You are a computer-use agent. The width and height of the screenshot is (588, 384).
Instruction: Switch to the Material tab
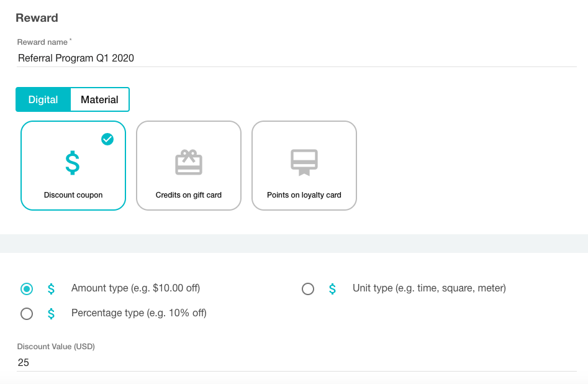[x=99, y=99]
